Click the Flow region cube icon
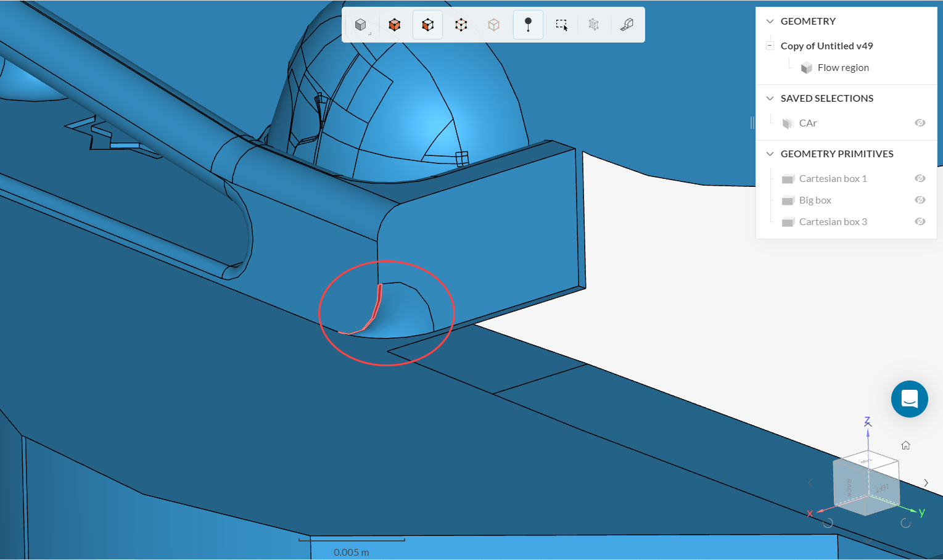Image resolution: width=943 pixels, height=560 pixels. [x=807, y=68]
